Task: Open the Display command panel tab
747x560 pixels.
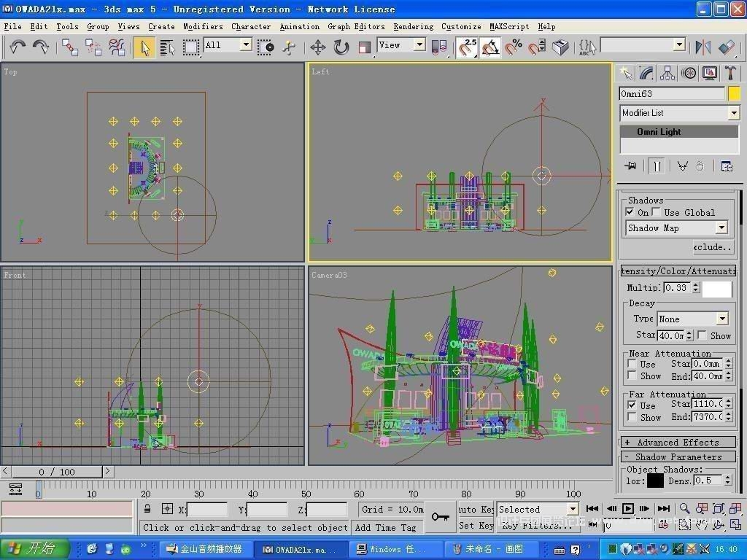Action: pos(709,73)
